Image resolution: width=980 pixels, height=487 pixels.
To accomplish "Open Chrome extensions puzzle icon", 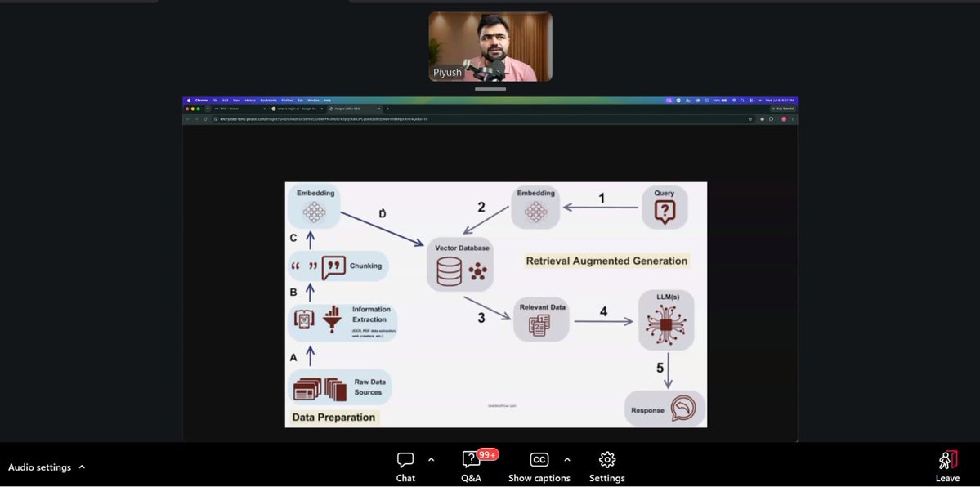I will pos(772,119).
